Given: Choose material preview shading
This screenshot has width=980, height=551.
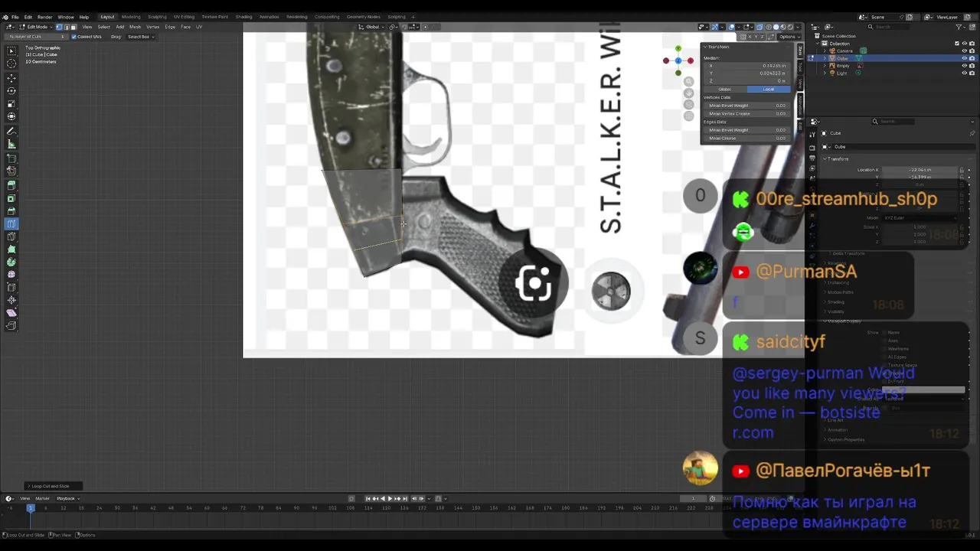Looking at the screenshot, I should (x=784, y=27).
